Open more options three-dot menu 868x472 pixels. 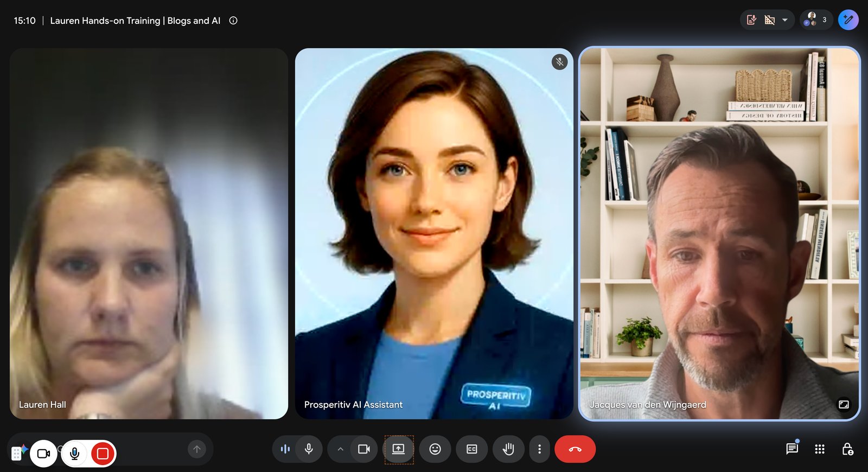point(539,449)
